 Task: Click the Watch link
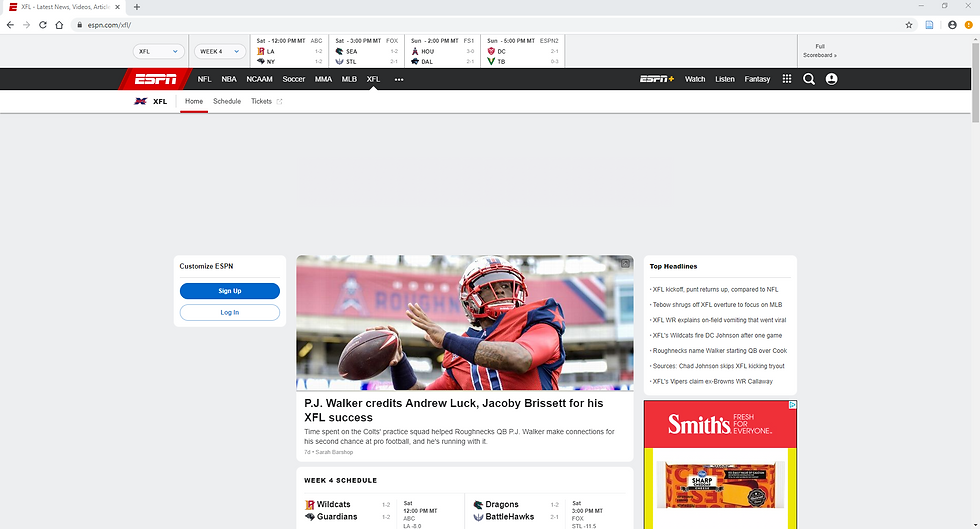pyautogui.click(x=695, y=79)
